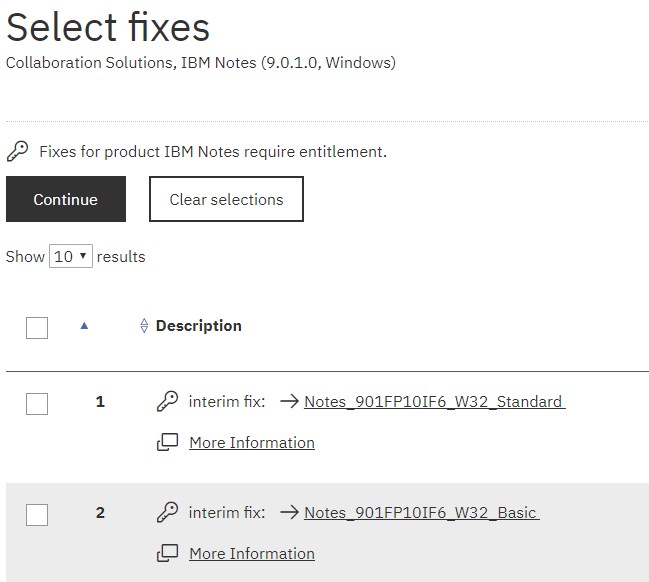This screenshot has width=649, height=582.
Task: Open More Information for Basic fix
Action: [252, 553]
